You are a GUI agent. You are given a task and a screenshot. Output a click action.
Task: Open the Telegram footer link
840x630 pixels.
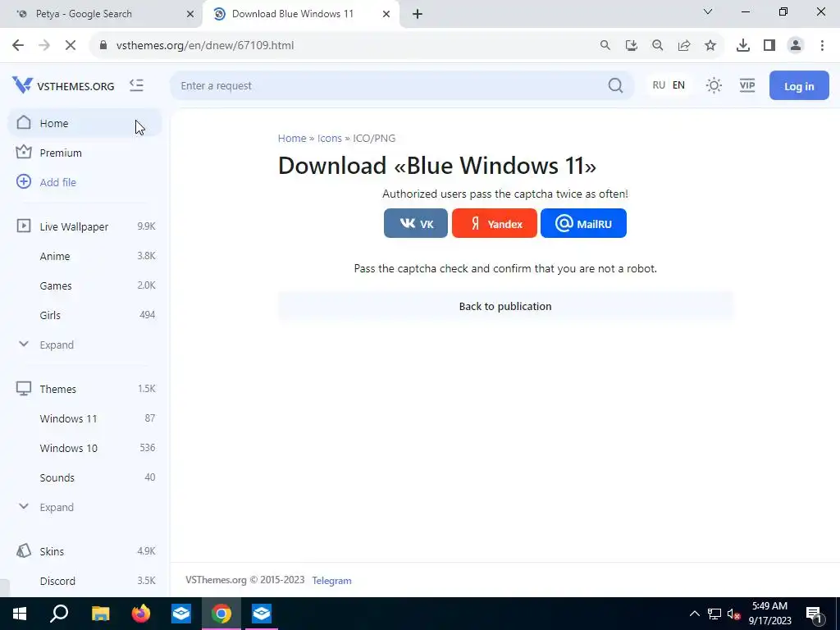331,581
